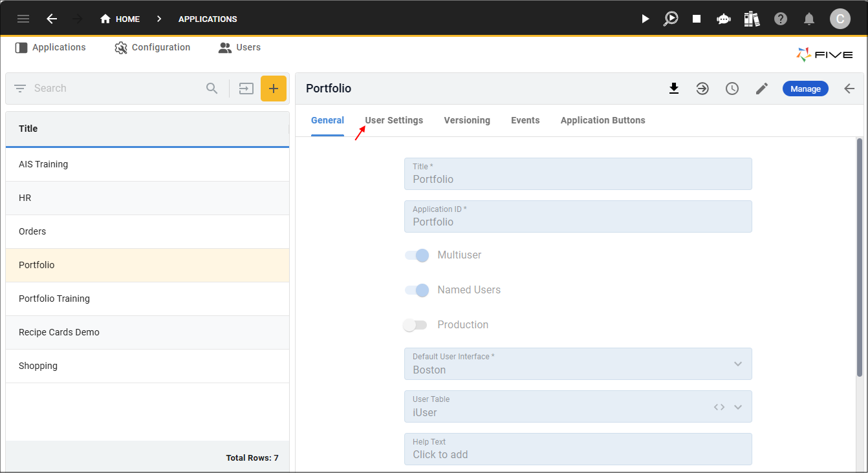Switch to the Application Buttons tab
Viewport: 868px width, 473px height.
click(x=603, y=120)
